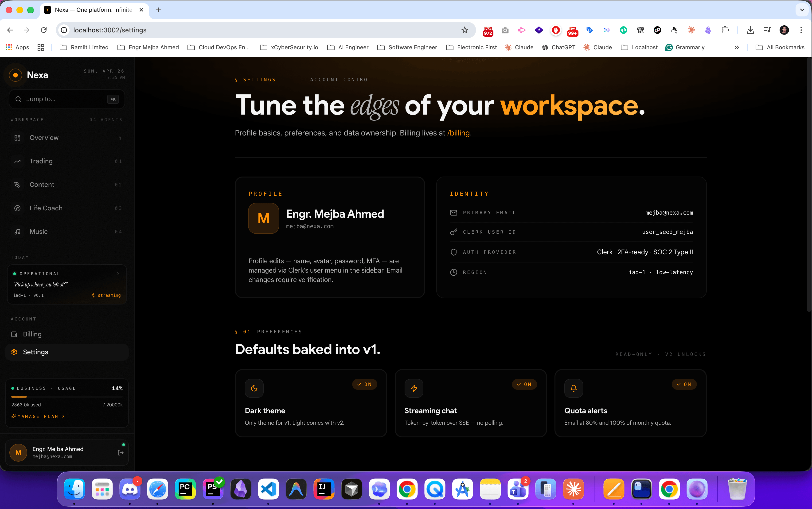Bookmark the page with star icon
Screen dimensions: 812x509
click(465, 30)
